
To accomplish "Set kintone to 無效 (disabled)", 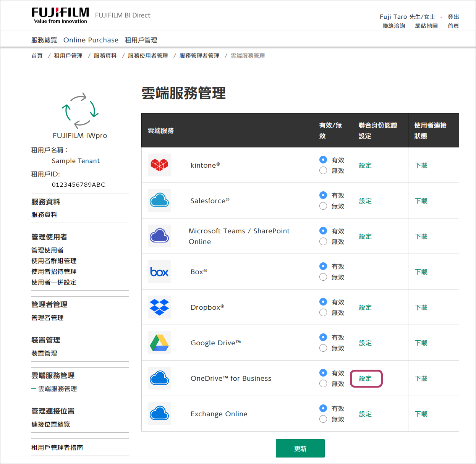I will [x=323, y=171].
